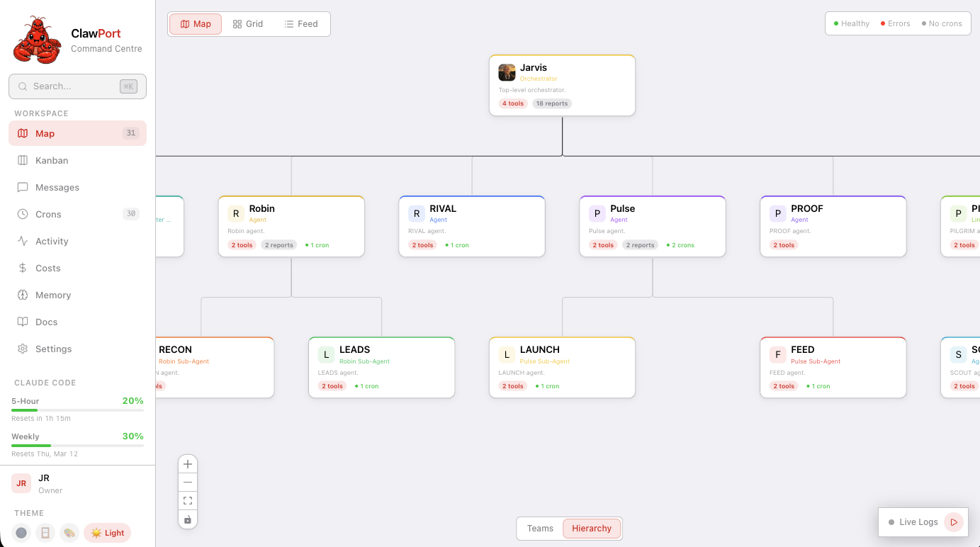Toggle the No crons status filter
Screen dimensions: 980x547
[x=942, y=23]
